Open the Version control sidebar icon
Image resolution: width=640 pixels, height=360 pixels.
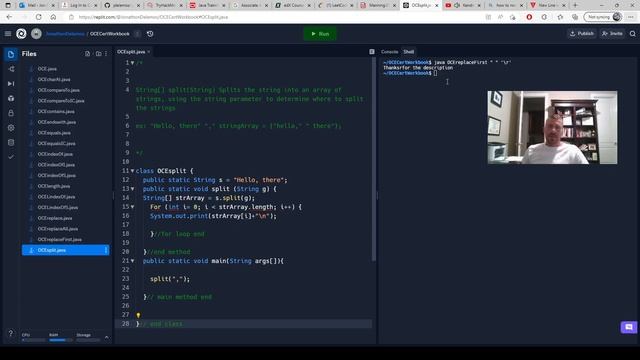11,69
